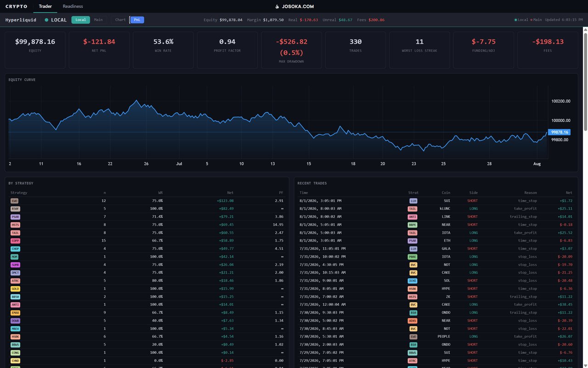Click the Worst Loss Streak value 11
Image resolution: width=588 pixels, height=368 pixels.
tap(419, 41)
